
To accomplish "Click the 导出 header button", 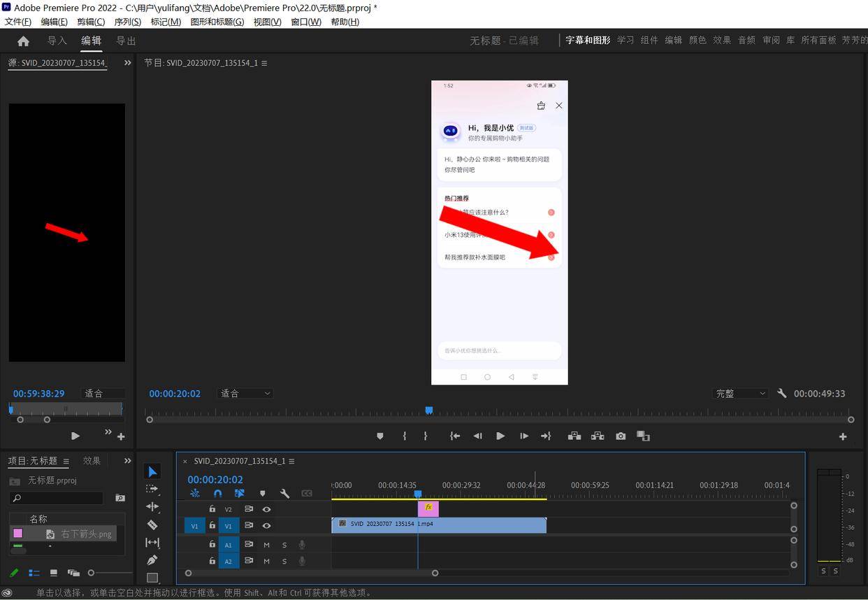I will (x=126, y=41).
